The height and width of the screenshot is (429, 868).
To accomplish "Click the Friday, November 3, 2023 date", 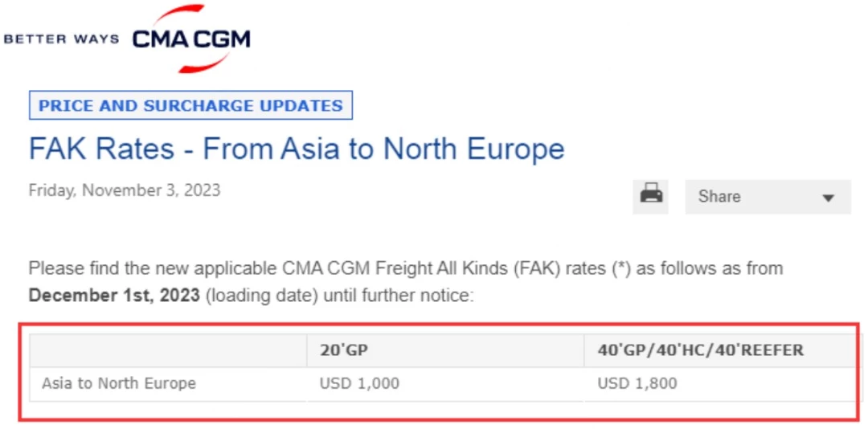I will (x=125, y=190).
